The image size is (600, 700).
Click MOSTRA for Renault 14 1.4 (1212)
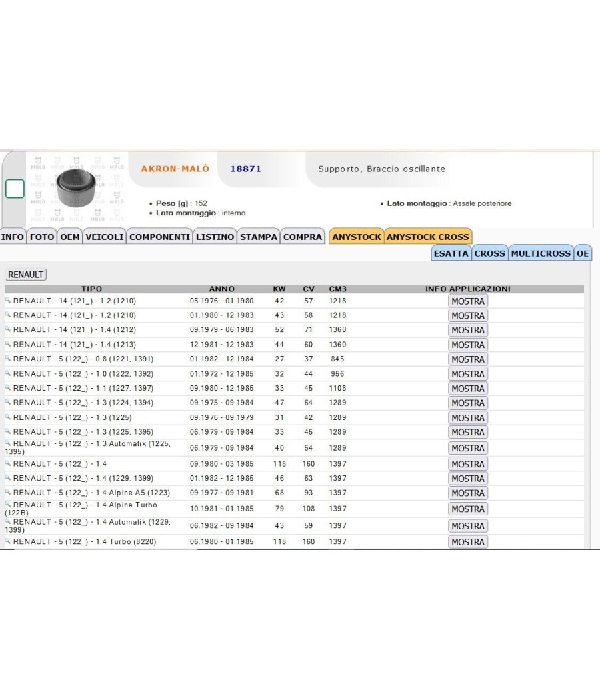(x=468, y=330)
